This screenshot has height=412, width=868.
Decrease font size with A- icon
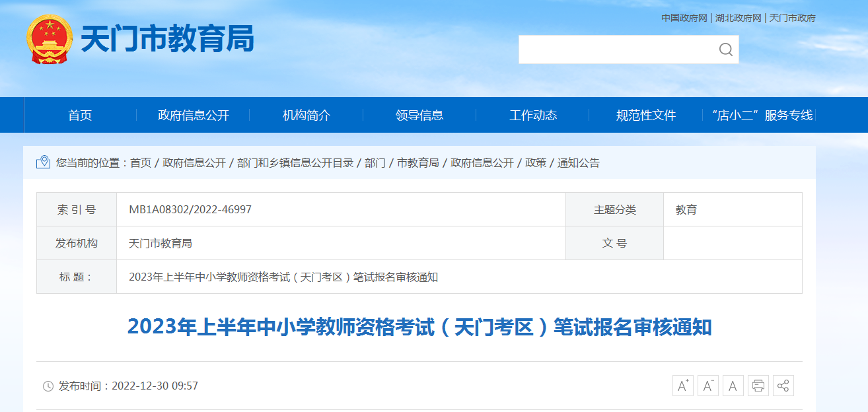708,386
